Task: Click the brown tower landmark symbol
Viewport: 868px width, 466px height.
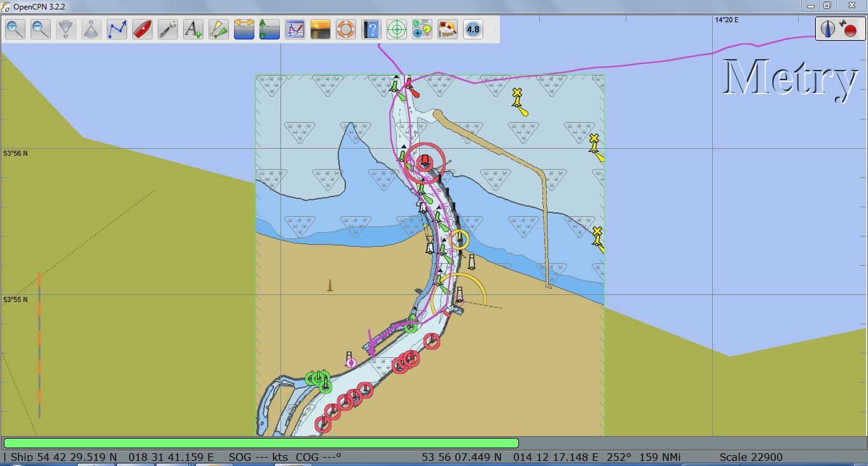Action: tap(329, 285)
